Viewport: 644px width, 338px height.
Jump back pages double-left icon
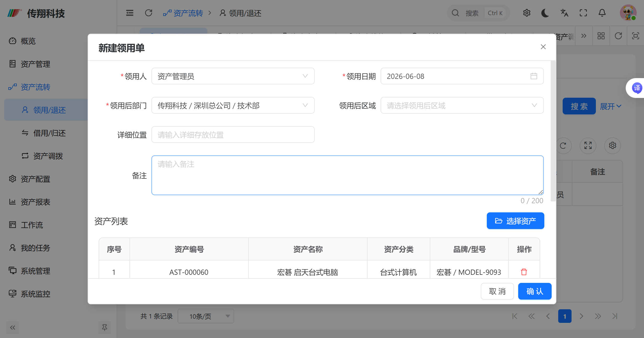pos(531,316)
